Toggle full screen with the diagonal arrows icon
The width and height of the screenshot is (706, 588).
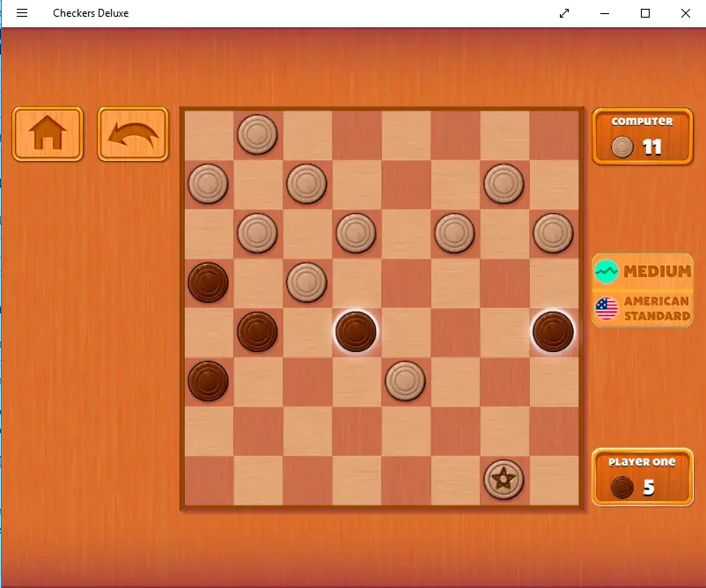point(564,13)
